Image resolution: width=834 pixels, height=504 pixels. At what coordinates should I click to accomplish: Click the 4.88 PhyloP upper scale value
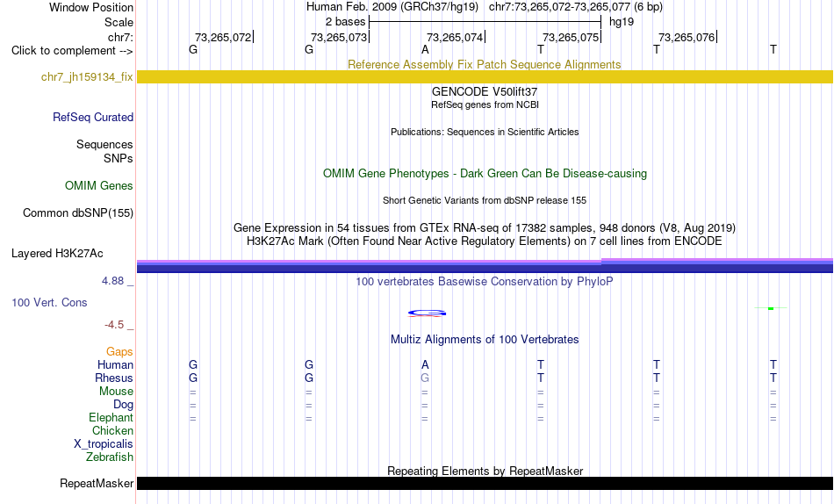112,281
